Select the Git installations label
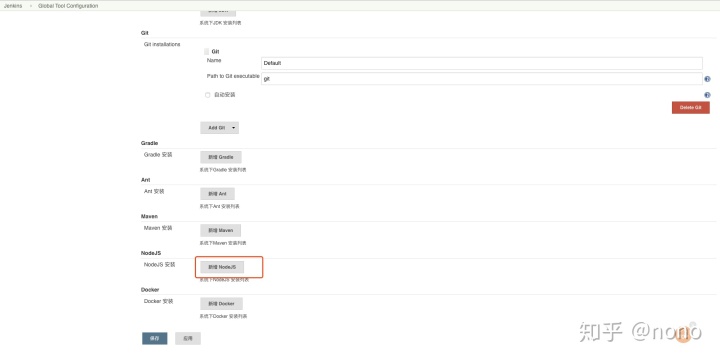This screenshot has width=720, height=361. click(x=162, y=45)
